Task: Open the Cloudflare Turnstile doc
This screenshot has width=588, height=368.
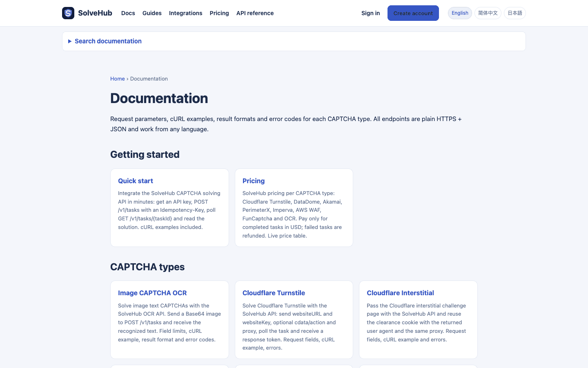Action: tap(274, 293)
